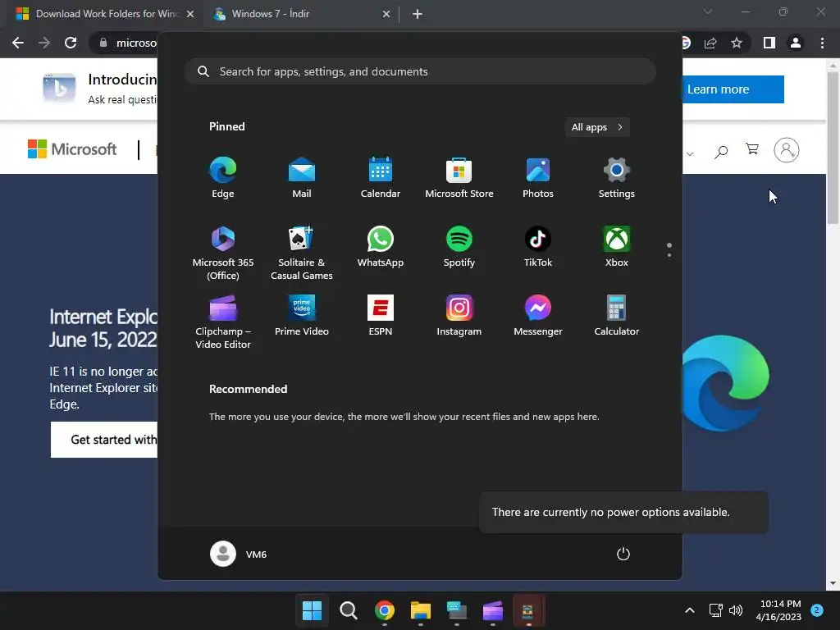Show hidden system tray icons
840x630 pixels.
(690, 610)
